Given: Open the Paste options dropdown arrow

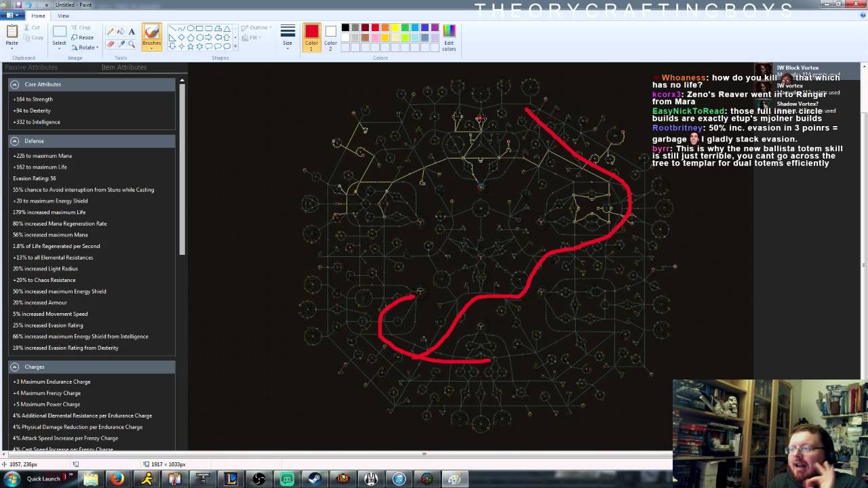Looking at the screenshot, I should [x=12, y=47].
